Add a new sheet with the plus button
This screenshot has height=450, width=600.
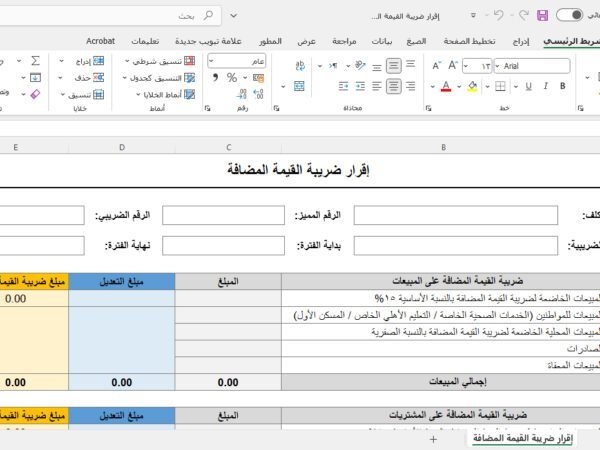(433, 439)
